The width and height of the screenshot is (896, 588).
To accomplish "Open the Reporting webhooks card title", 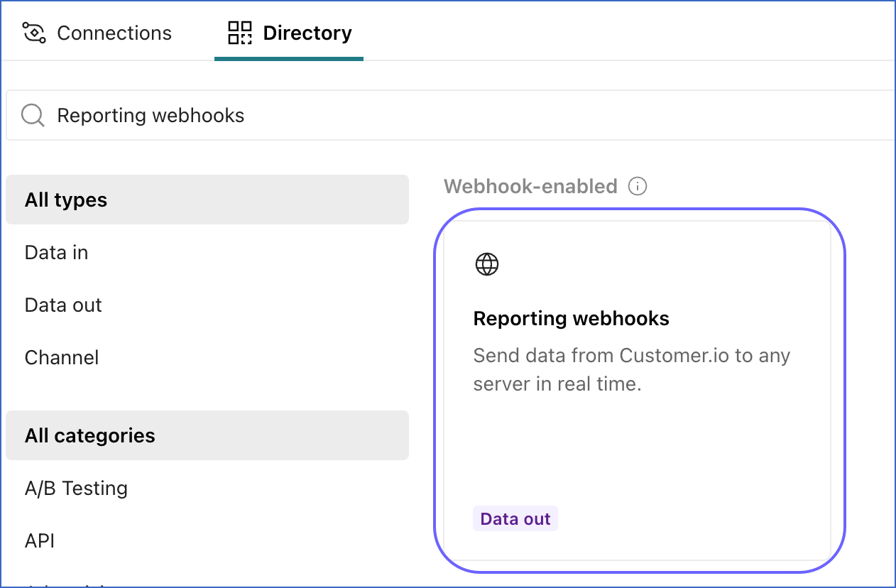I will [x=572, y=318].
